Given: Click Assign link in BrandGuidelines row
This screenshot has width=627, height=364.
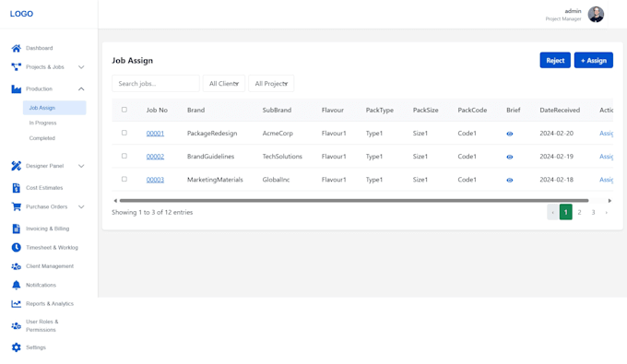Looking at the screenshot, I should tap(606, 157).
